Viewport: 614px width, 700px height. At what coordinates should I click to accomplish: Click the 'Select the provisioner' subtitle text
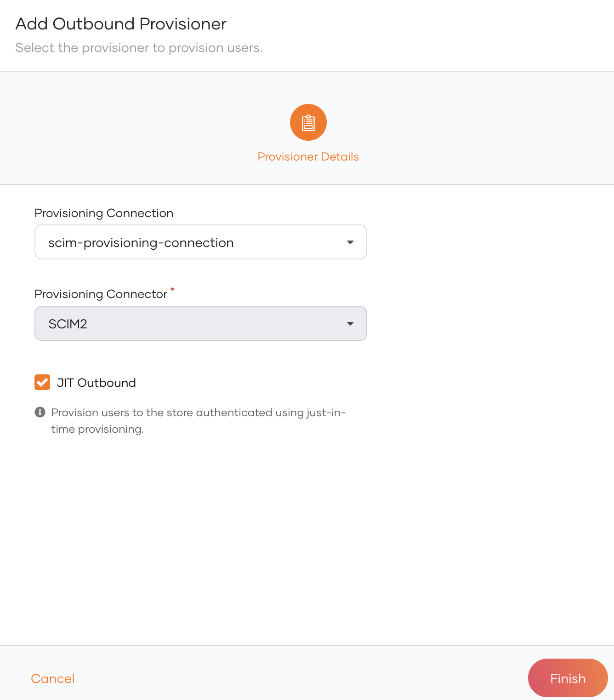(x=139, y=48)
